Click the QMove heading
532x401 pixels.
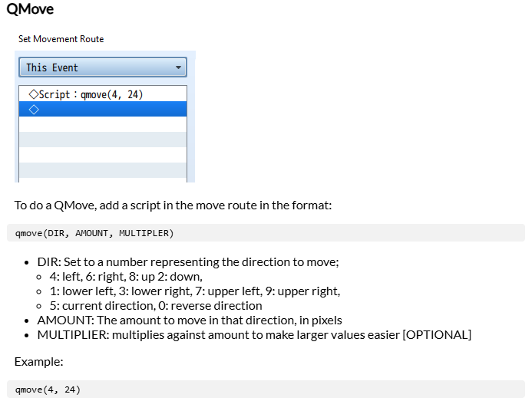(x=30, y=8)
